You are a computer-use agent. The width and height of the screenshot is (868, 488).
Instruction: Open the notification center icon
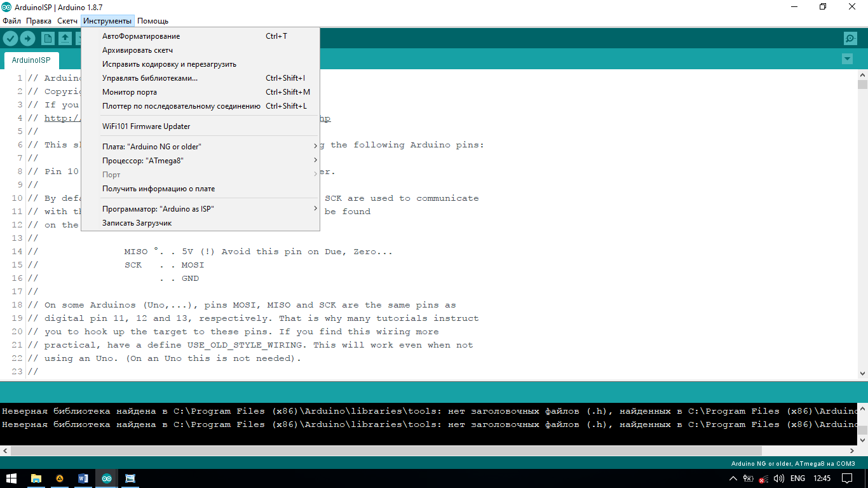[x=848, y=478]
